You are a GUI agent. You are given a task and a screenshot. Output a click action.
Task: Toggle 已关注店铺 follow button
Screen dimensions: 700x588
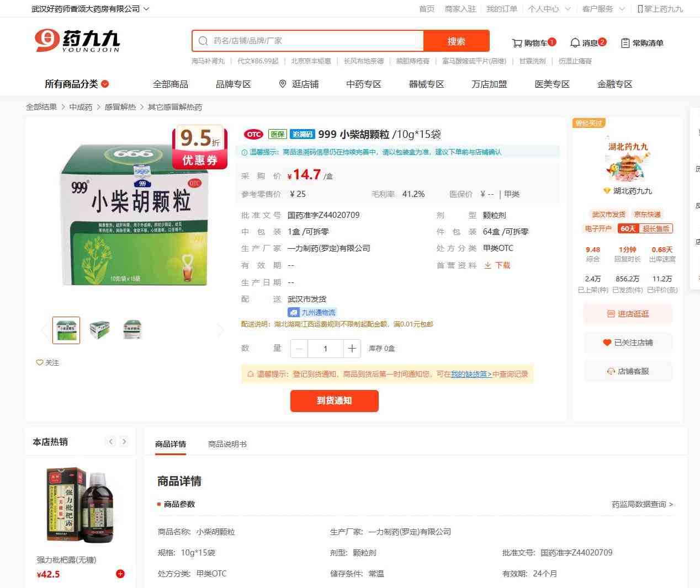click(x=628, y=343)
